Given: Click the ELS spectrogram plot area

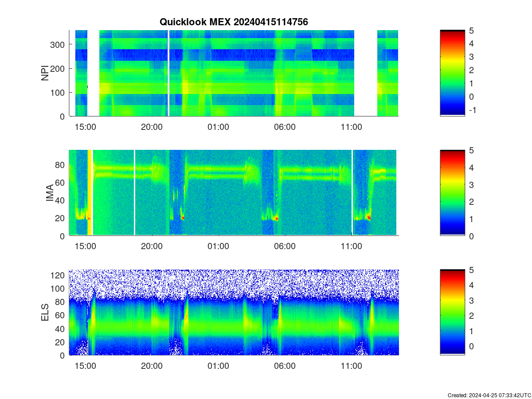Looking at the screenshot, I should click(x=234, y=313).
